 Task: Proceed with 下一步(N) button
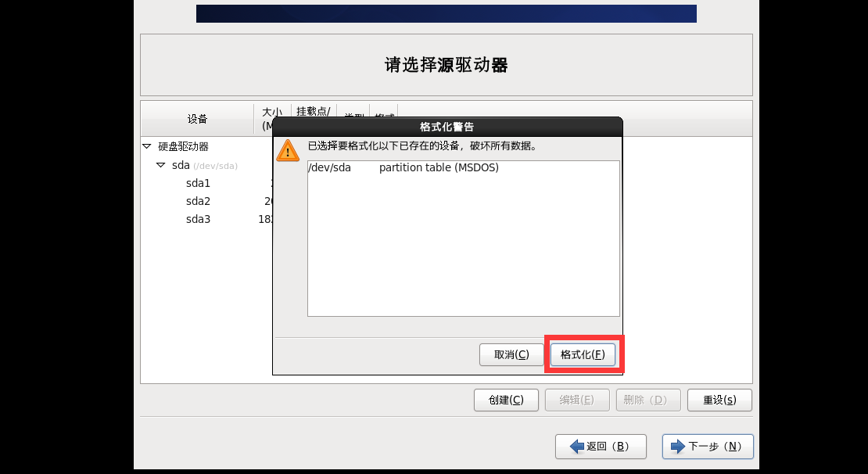click(708, 447)
